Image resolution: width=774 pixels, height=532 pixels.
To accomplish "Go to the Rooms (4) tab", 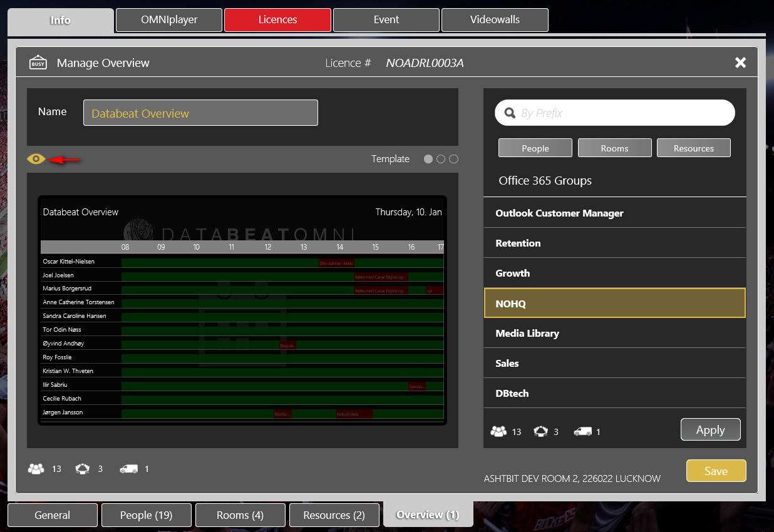I will coord(240,515).
